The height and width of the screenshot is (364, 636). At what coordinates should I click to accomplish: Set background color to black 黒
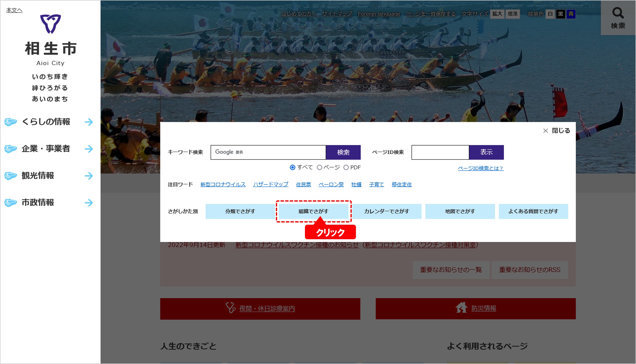point(560,14)
